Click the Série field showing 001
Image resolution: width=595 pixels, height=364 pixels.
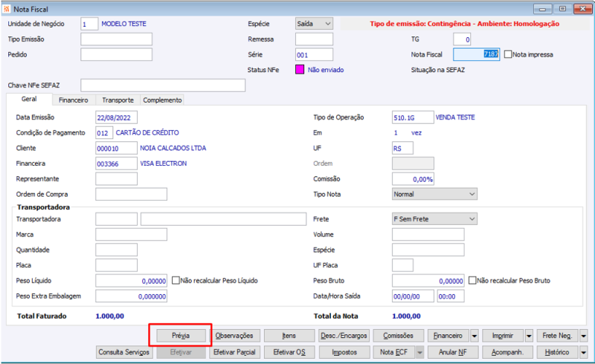(314, 55)
